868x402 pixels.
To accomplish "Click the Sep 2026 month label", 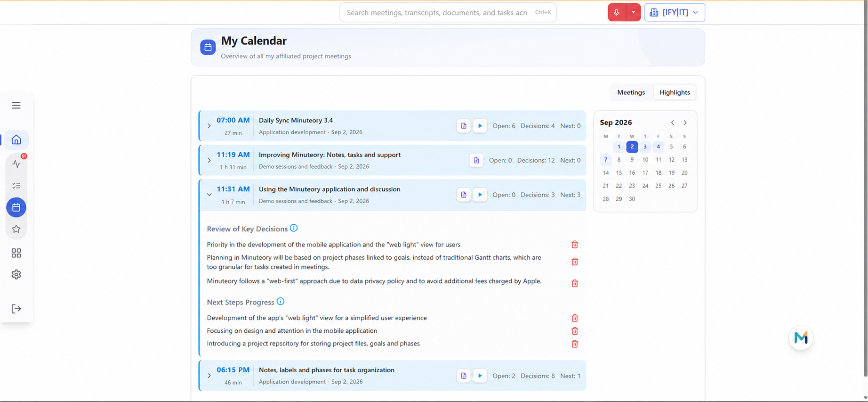I will coord(616,123).
